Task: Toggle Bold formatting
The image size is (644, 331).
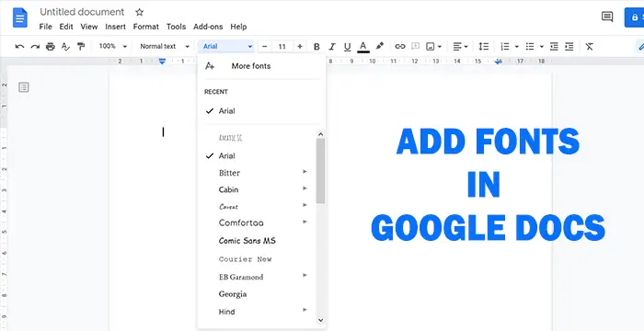Action: click(316, 46)
